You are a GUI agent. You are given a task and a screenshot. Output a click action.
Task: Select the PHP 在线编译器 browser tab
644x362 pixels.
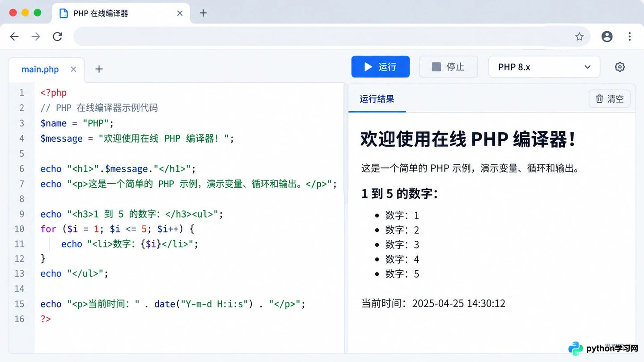[x=121, y=13]
